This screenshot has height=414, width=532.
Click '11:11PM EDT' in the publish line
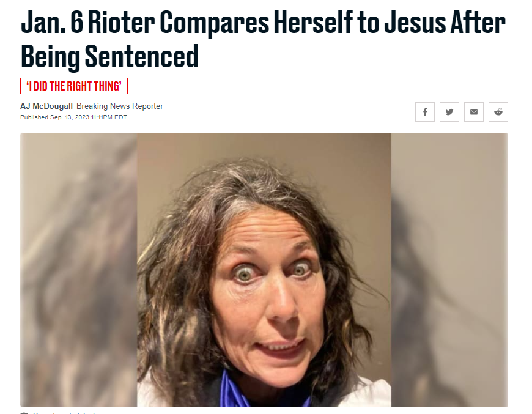click(109, 117)
